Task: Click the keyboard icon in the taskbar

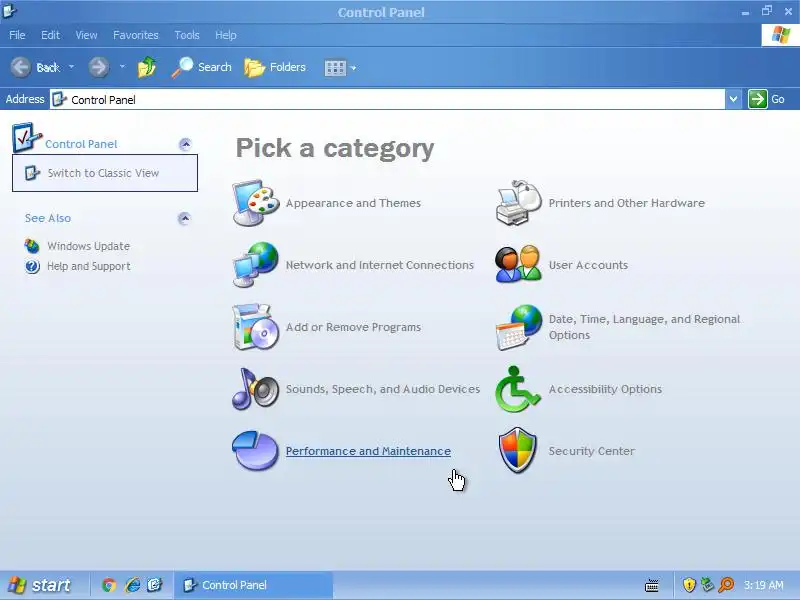Action: coord(652,585)
